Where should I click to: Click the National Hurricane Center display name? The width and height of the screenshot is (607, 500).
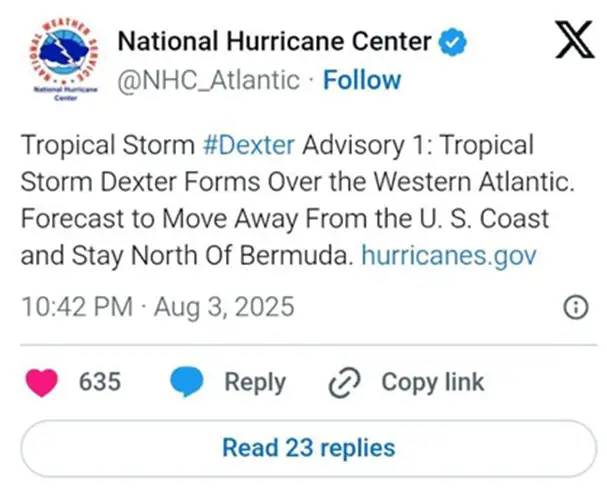(x=274, y=41)
